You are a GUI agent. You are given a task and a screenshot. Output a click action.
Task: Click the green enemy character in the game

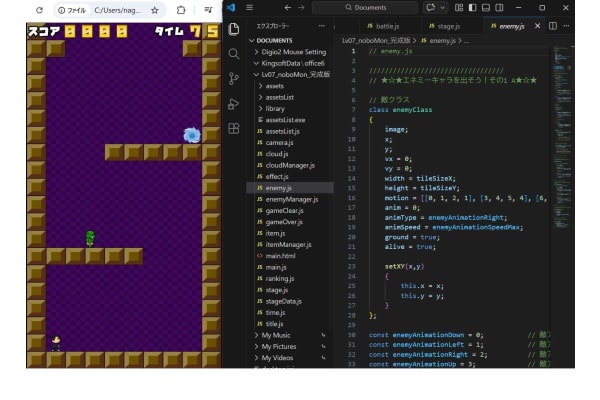coord(90,239)
